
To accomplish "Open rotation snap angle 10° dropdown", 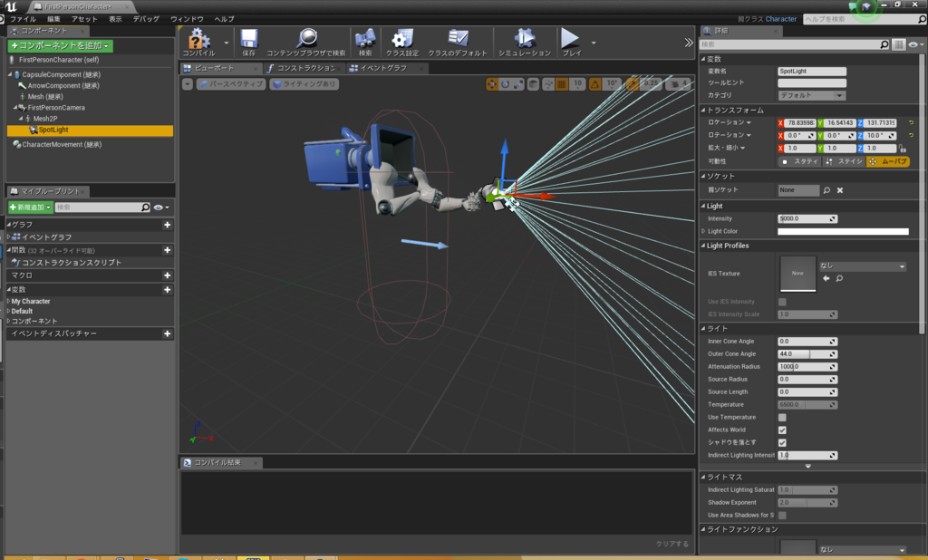I will [x=612, y=84].
